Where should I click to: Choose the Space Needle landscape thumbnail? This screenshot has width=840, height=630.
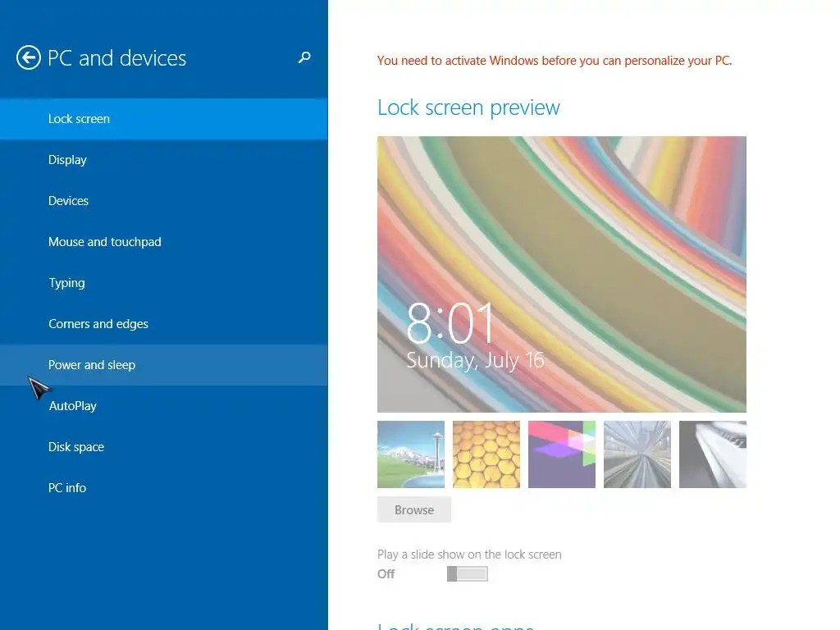(411, 454)
